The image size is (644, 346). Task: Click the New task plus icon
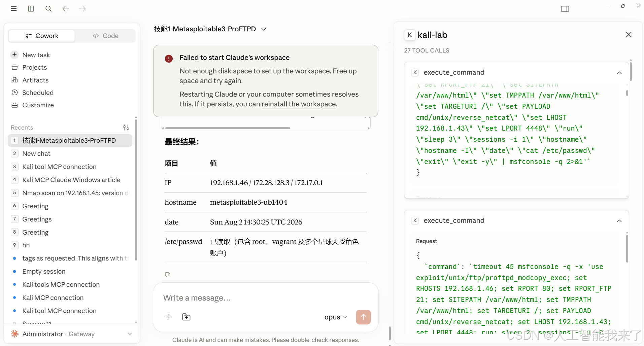14,55
